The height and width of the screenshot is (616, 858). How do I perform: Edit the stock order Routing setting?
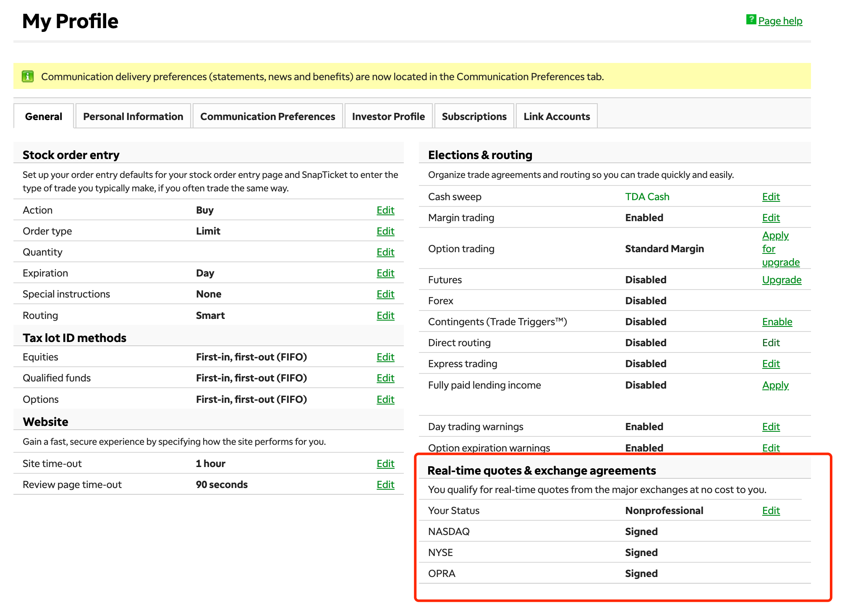pos(385,316)
